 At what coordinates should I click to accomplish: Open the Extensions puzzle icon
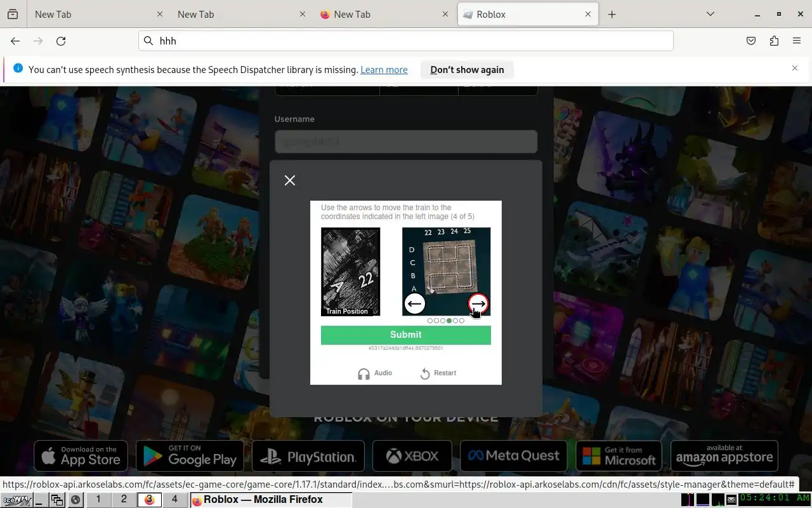[x=774, y=41]
